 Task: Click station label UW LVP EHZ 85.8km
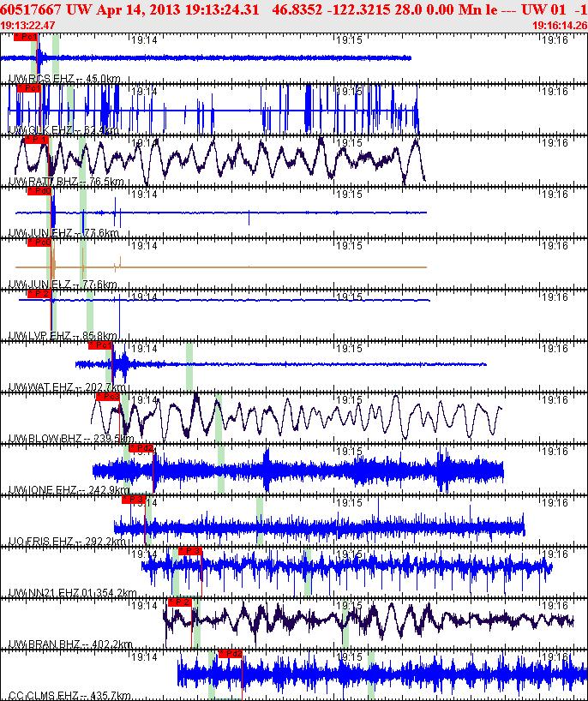coord(63,336)
